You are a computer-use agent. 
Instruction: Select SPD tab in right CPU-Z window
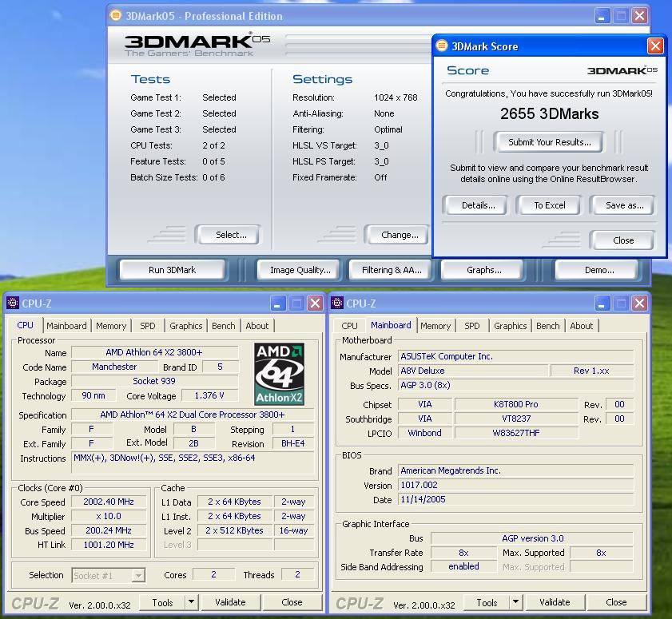pyautogui.click(x=472, y=326)
